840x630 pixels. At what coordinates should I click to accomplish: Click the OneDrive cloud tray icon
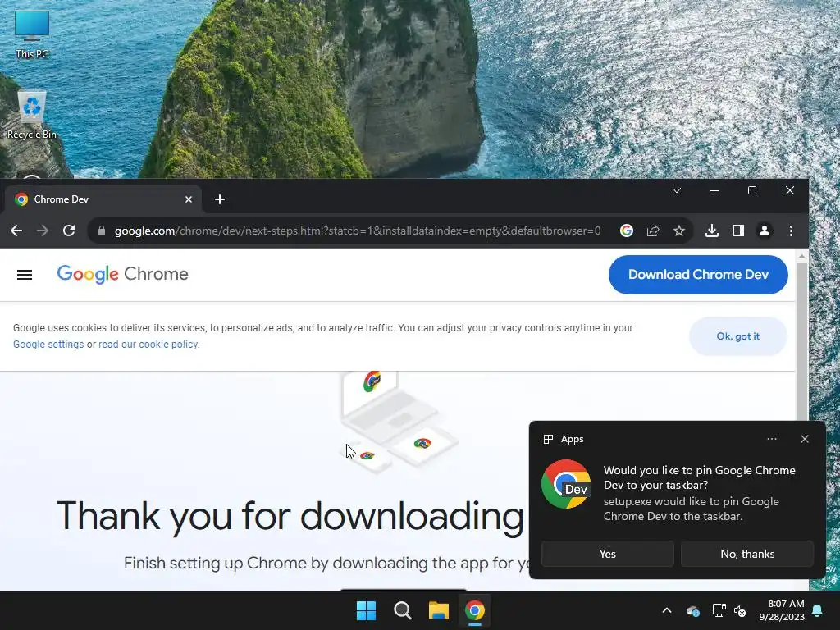(692, 610)
